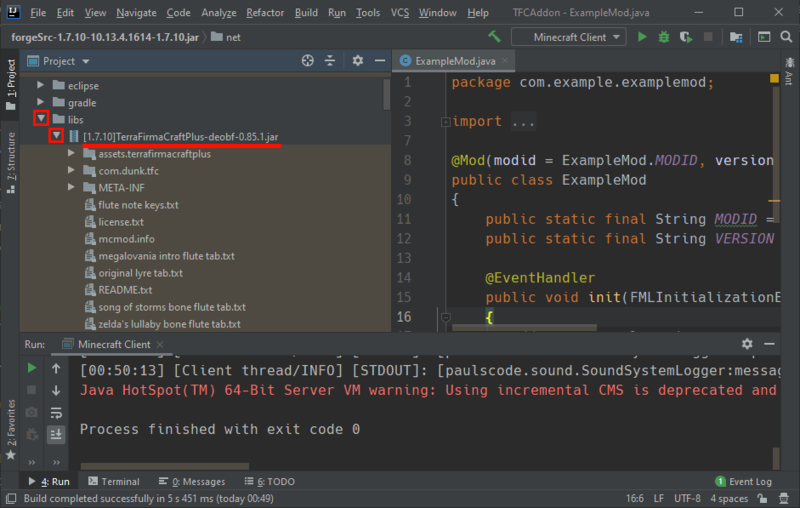This screenshot has width=800, height=508.
Task: Close the ExampleMod.java editor tab
Action: pos(505,61)
